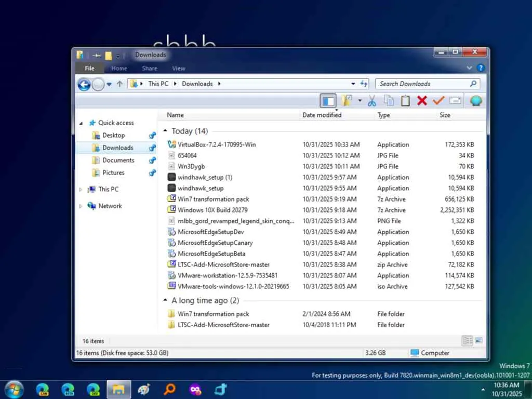Select Documents in the navigation pane
The width and height of the screenshot is (532, 399).
point(118,160)
